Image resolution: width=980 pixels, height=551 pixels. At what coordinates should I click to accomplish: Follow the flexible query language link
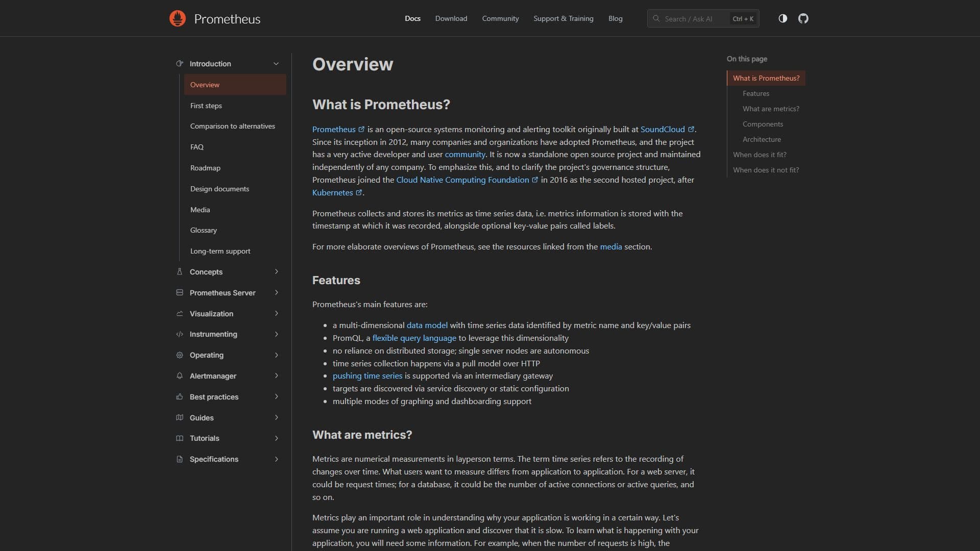414,338
